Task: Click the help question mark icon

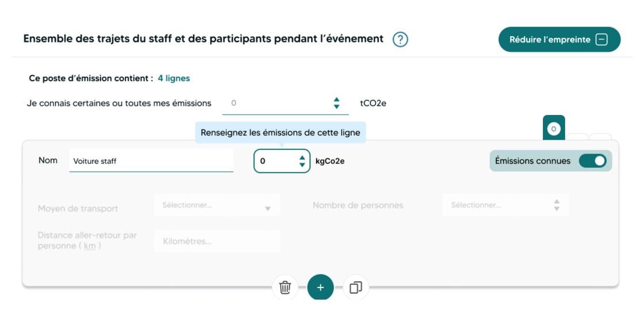Action: click(x=400, y=40)
